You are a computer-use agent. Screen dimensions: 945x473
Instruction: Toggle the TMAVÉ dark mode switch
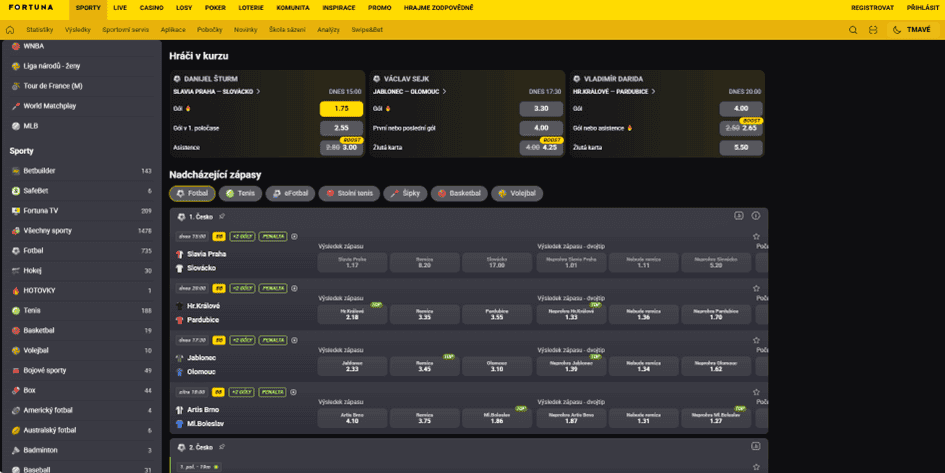913,30
